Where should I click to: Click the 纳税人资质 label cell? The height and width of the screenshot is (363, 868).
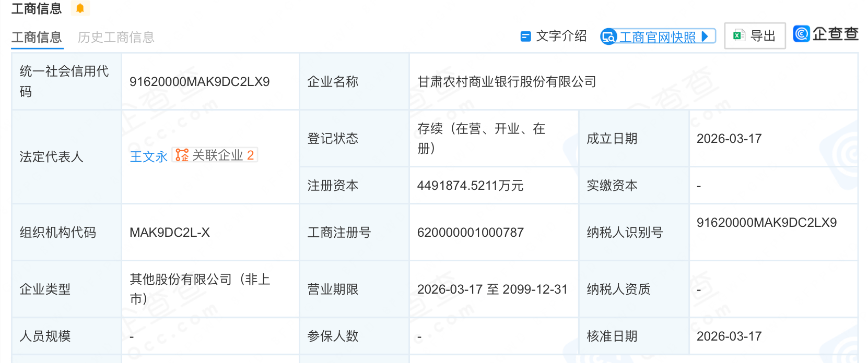pos(634,289)
